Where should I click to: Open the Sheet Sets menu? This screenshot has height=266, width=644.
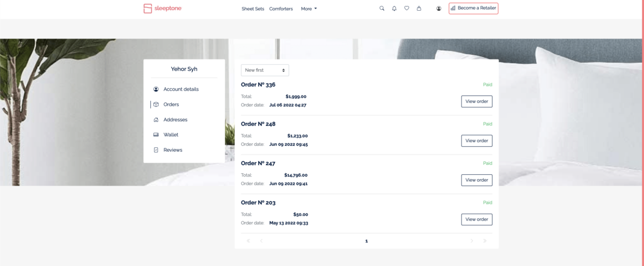coord(253,9)
